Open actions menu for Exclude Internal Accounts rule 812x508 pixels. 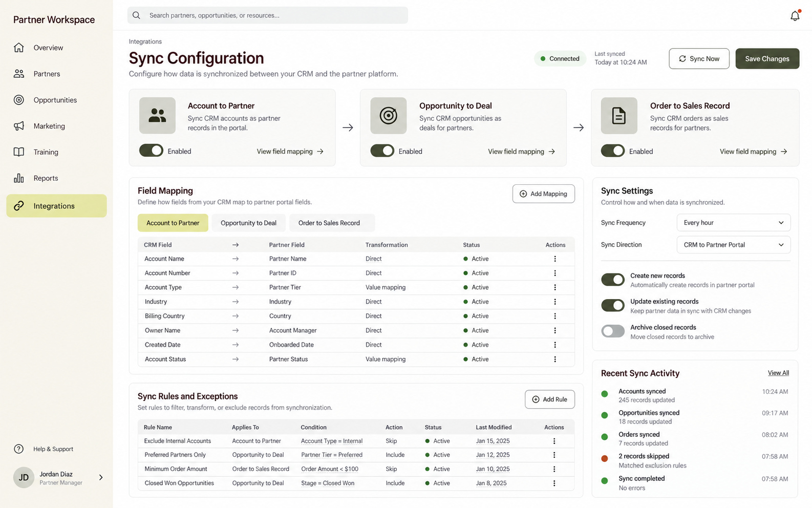click(554, 441)
